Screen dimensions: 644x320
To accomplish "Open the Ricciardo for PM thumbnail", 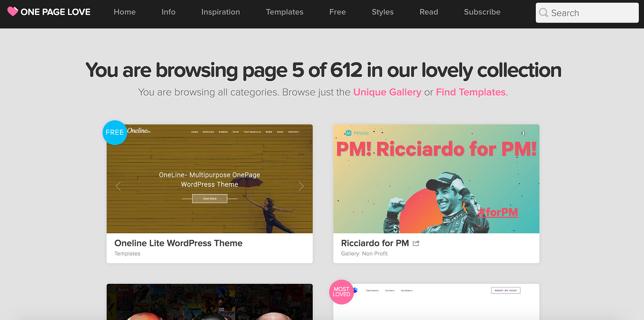I will click(436, 179).
